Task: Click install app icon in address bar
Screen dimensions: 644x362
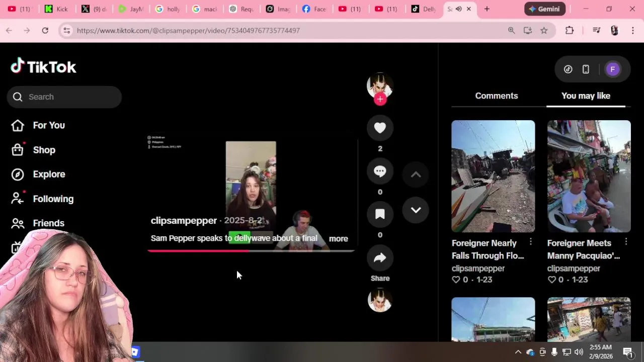Action: [x=528, y=31]
